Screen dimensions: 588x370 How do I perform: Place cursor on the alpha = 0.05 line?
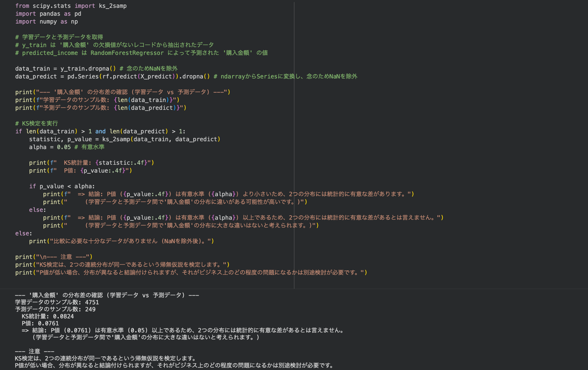point(50,147)
